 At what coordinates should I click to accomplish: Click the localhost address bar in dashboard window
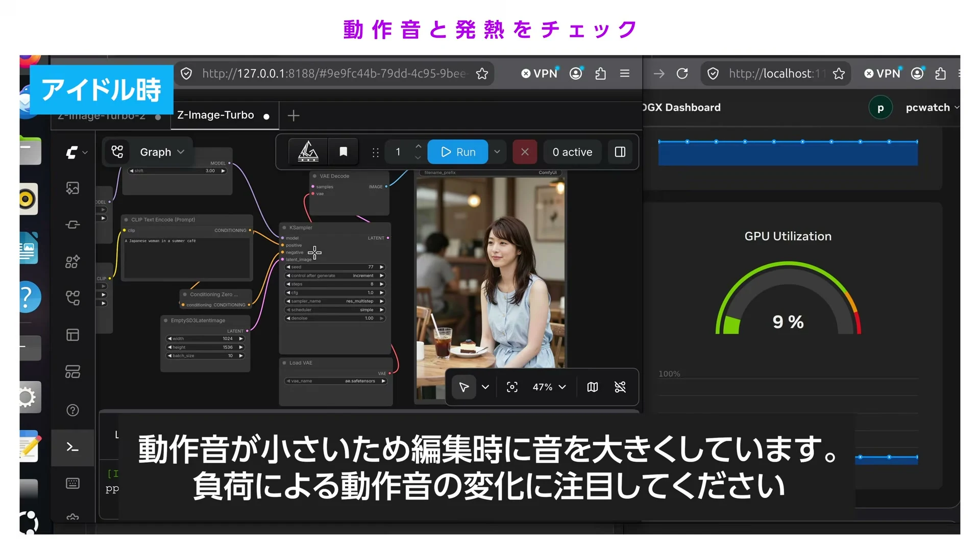click(x=776, y=73)
